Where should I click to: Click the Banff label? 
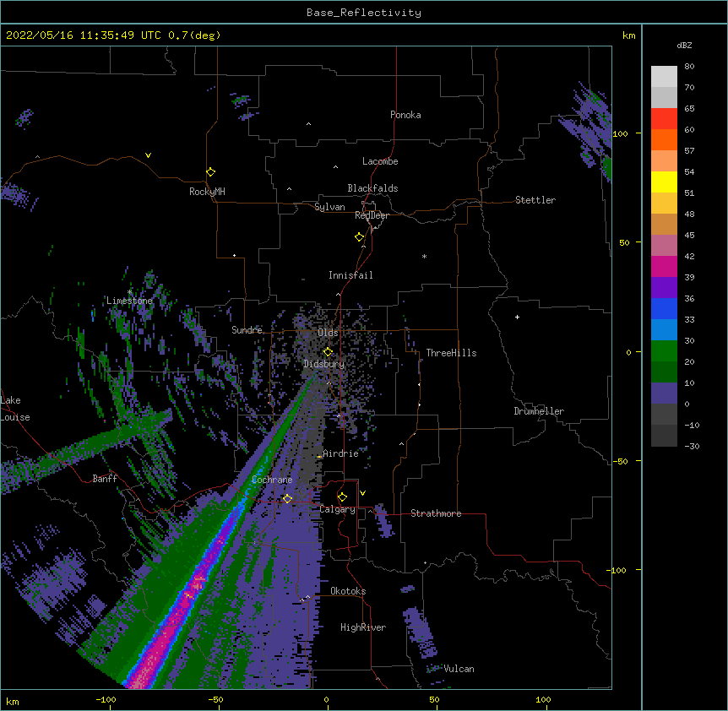coord(105,479)
